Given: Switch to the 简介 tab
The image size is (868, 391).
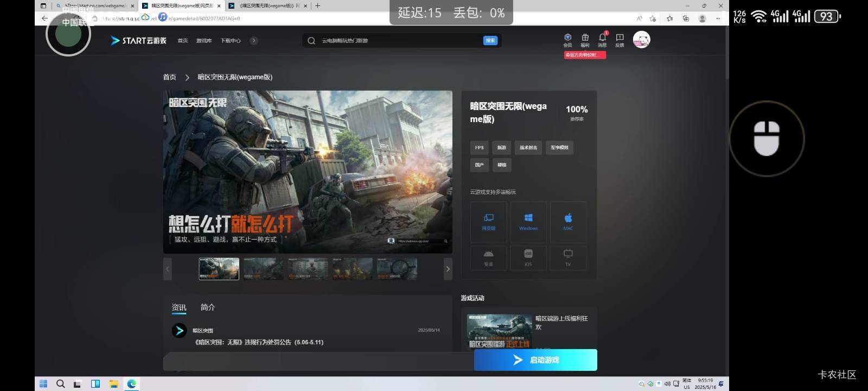Looking at the screenshot, I should pos(208,307).
